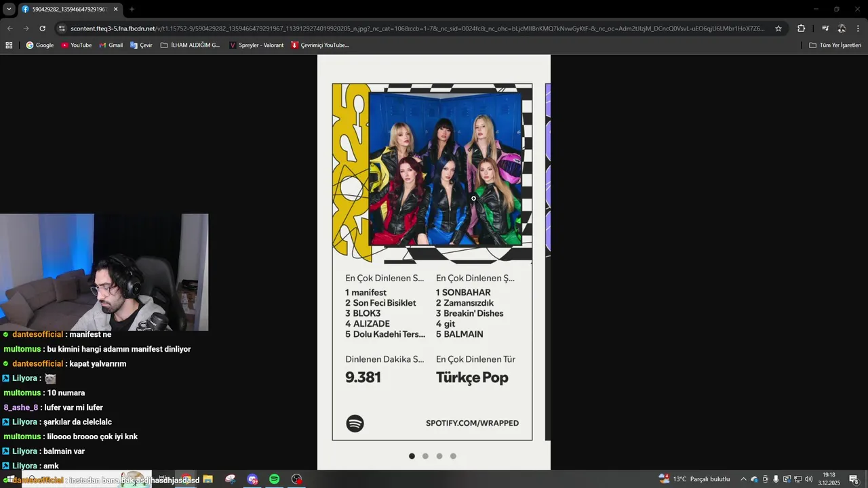Select the first carousel dot indicator

412,456
